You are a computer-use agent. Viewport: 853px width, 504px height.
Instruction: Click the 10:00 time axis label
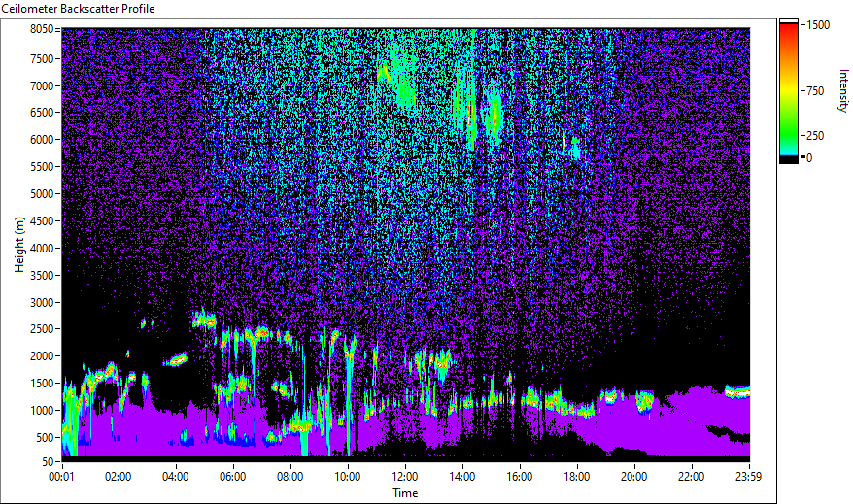click(347, 477)
